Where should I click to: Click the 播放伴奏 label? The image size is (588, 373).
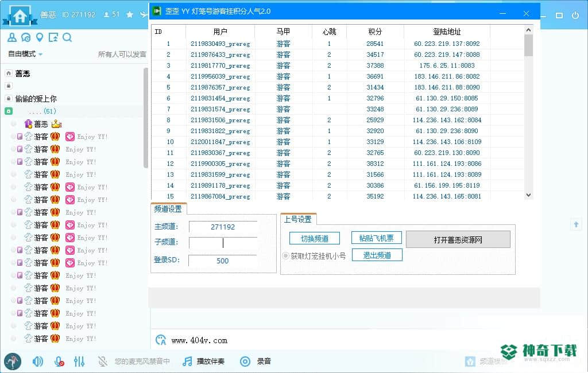click(210, 362)
